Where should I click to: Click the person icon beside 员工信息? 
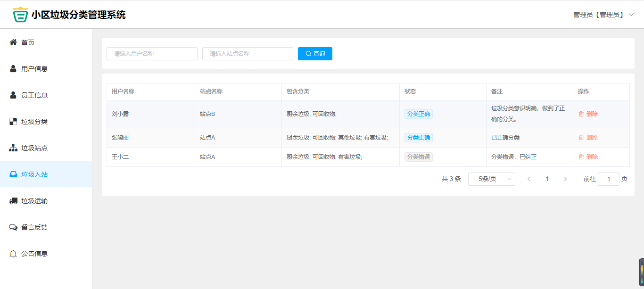point(13,95)
